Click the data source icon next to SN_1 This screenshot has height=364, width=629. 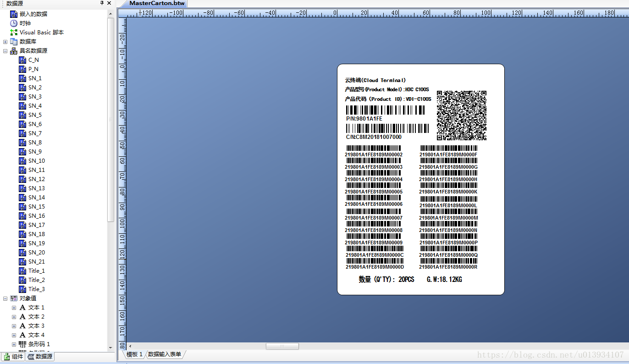(22, 78)
